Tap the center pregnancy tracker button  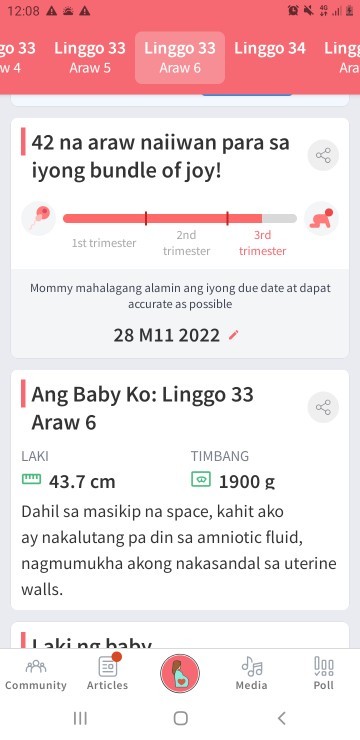tap(180, 673)
